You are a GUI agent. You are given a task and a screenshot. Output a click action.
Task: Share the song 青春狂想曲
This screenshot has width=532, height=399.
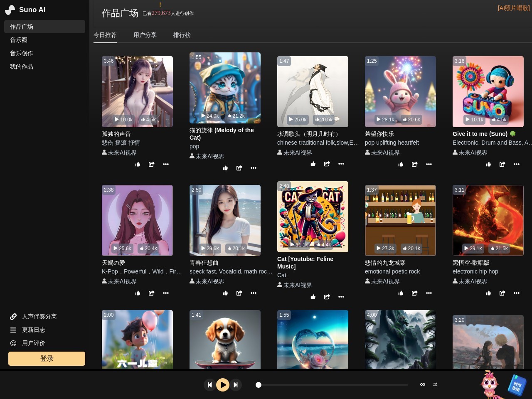click(239, 293)
